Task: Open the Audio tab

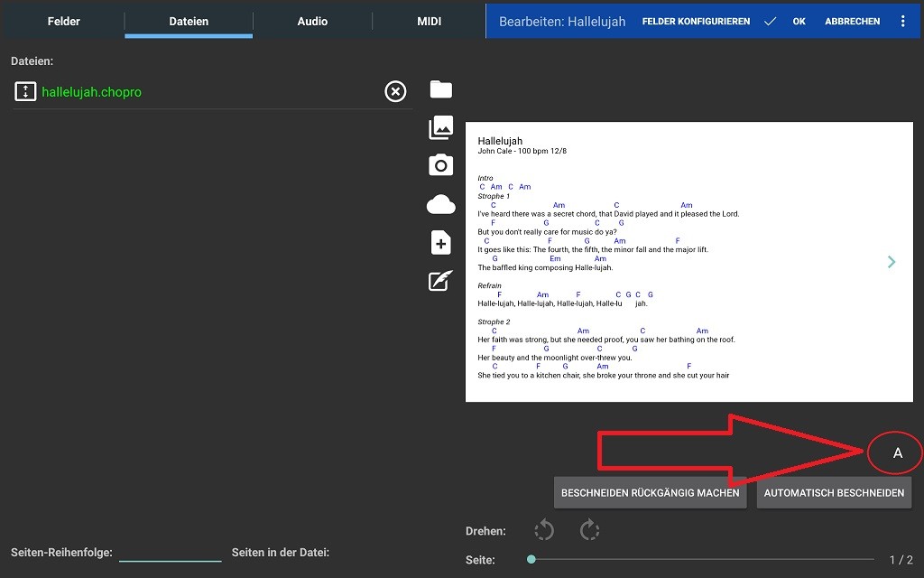Action: 312,22
